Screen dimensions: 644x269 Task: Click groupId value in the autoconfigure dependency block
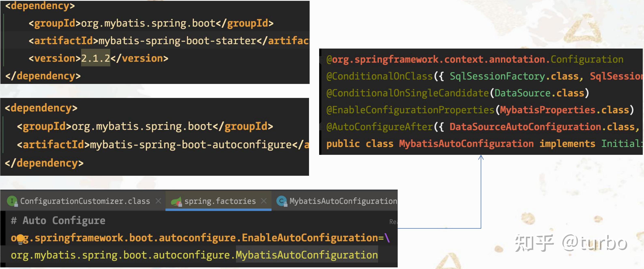(142, 127)
